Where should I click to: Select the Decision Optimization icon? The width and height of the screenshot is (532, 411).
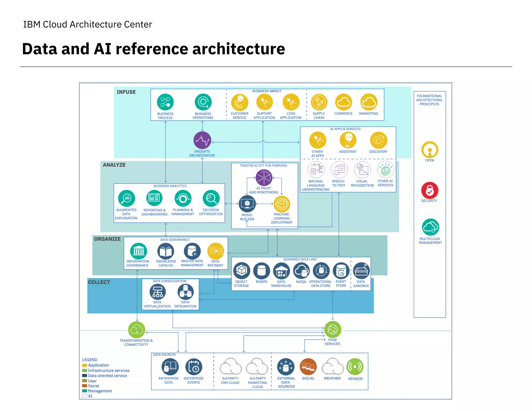211,199
